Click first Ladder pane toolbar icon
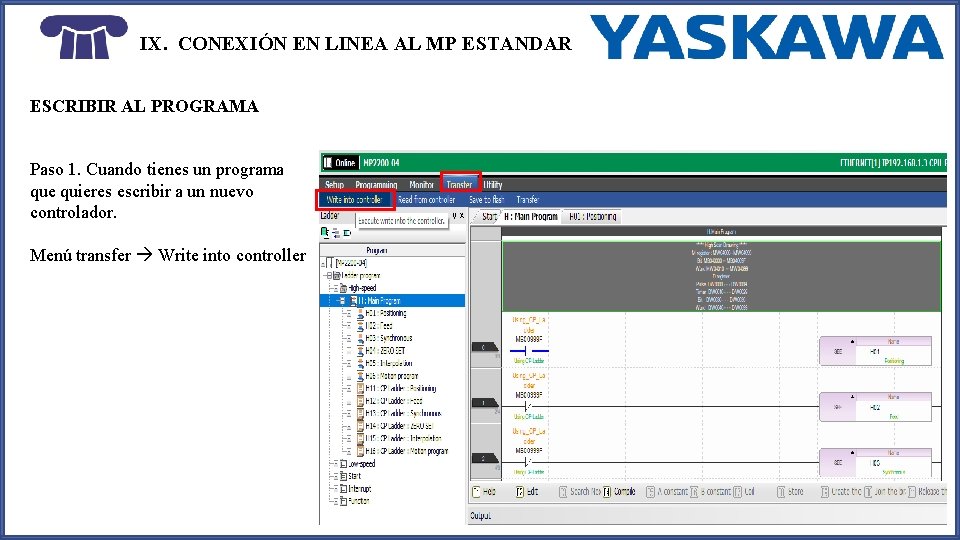The image size is (960, 540). click(x=324, y=233)
